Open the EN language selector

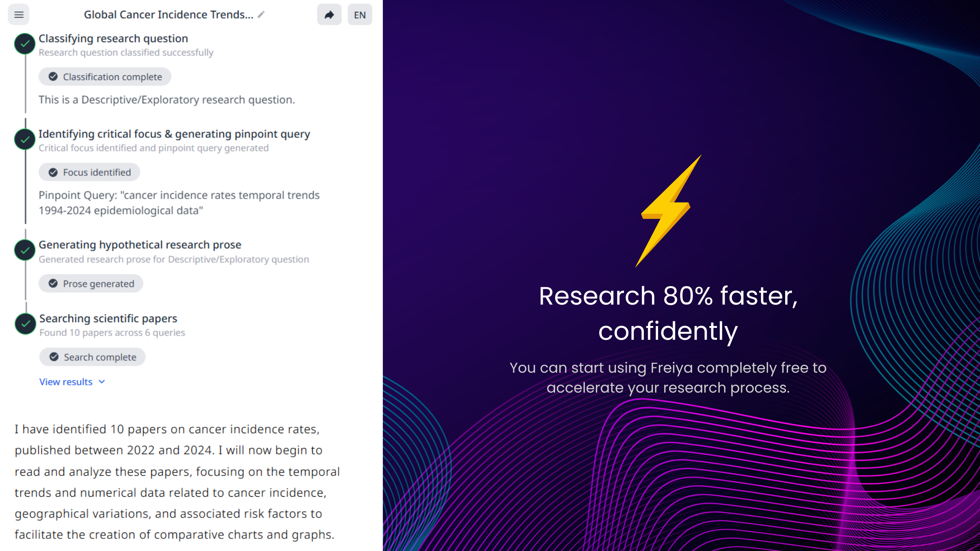point(359,15)
